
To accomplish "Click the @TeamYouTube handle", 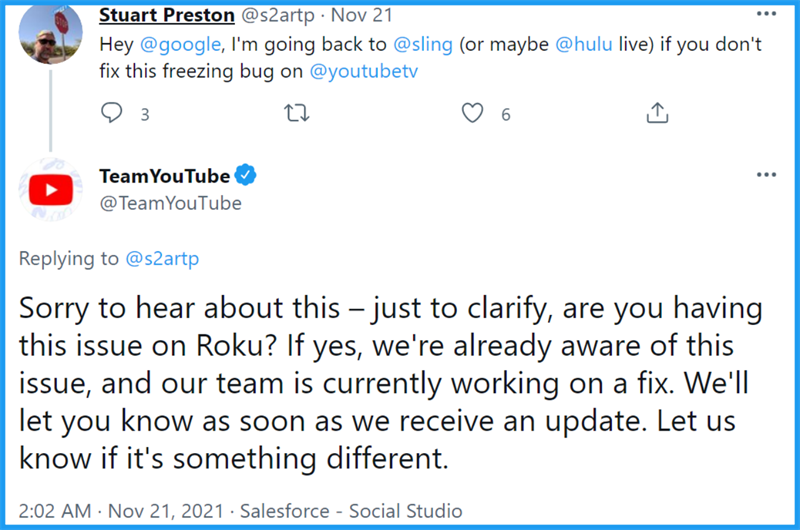I will pos(170,203).
